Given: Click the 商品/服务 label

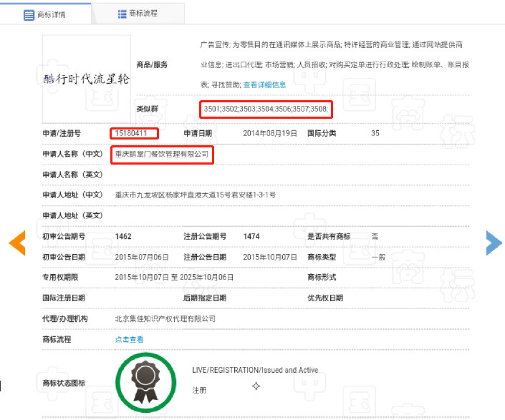Looking at the screenshot, I should [152, 64].
